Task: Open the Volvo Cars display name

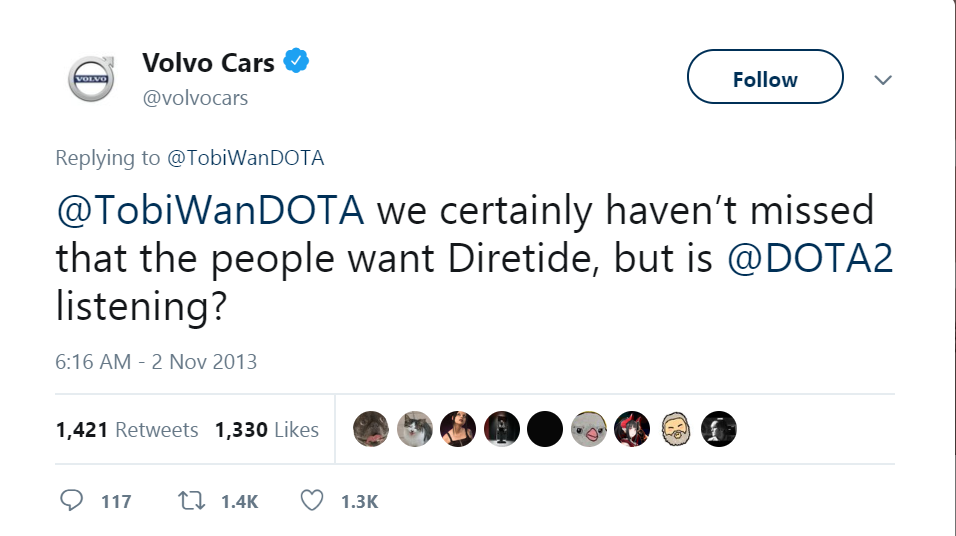Action: tap(208, 63)
